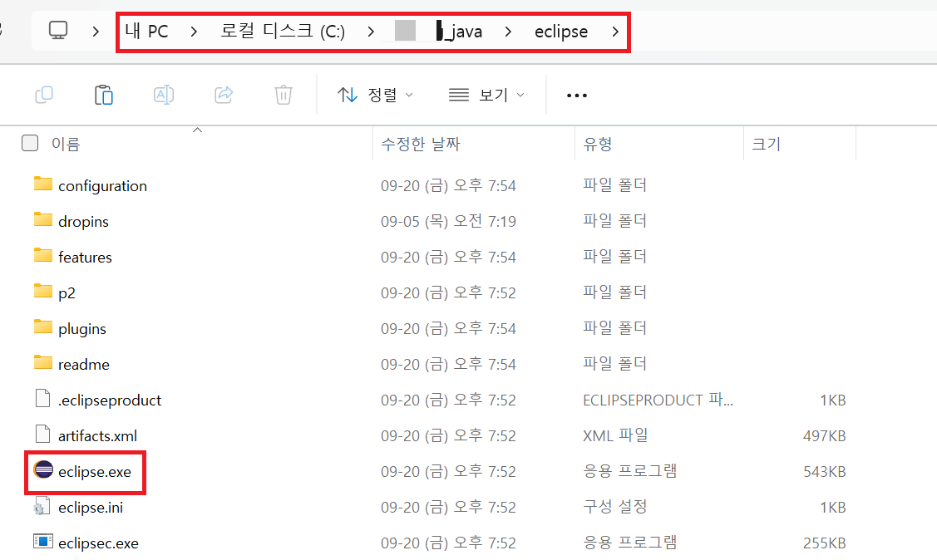Select the eclipse.exe file name
Screen dimensions: 937x560
coord(95,472)
